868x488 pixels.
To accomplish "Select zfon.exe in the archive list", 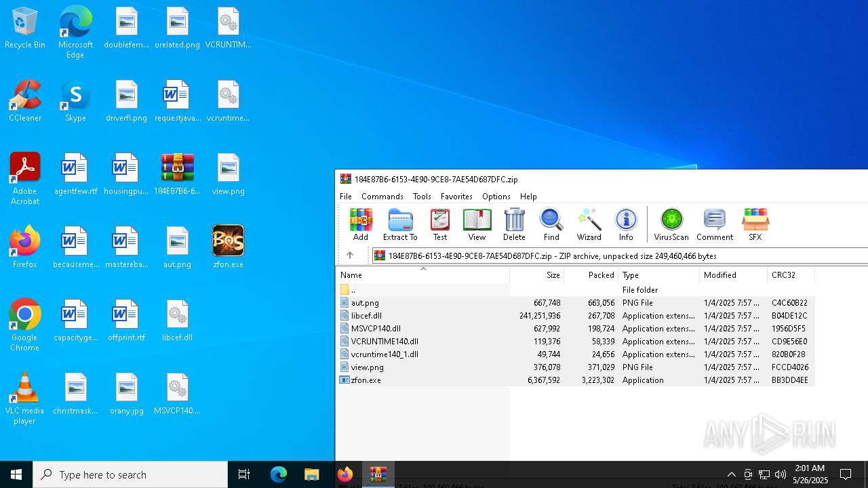I will [575, 380].
